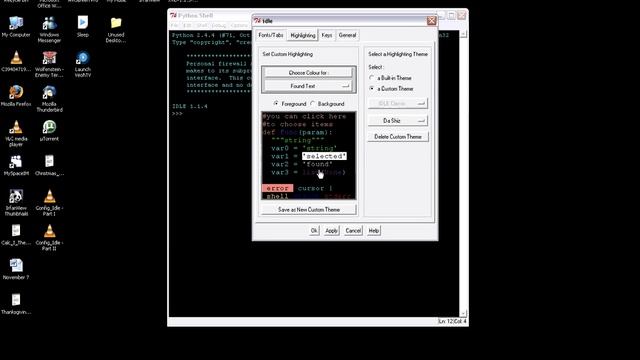Switch to the Fonts/Tabs tab
This screenshot has width=640, height=360.
(x=271, y=35)
